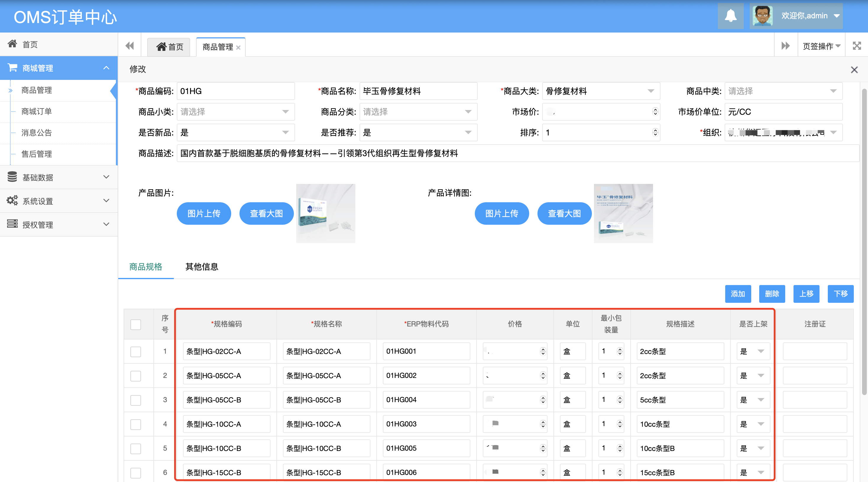This screenshot has width=868, height=482.
Task: Click the 市场价 spinner arrows
Action: pos(655,112)
